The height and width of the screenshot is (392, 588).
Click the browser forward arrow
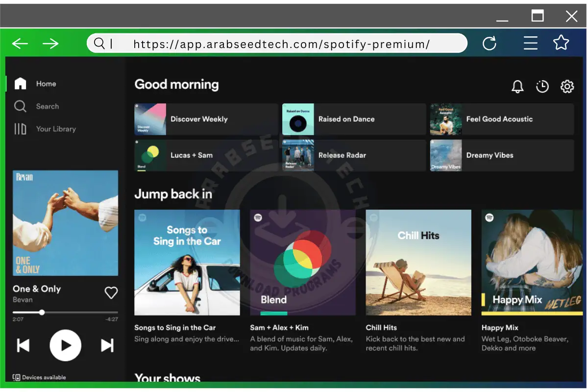(x=50, y=44)
